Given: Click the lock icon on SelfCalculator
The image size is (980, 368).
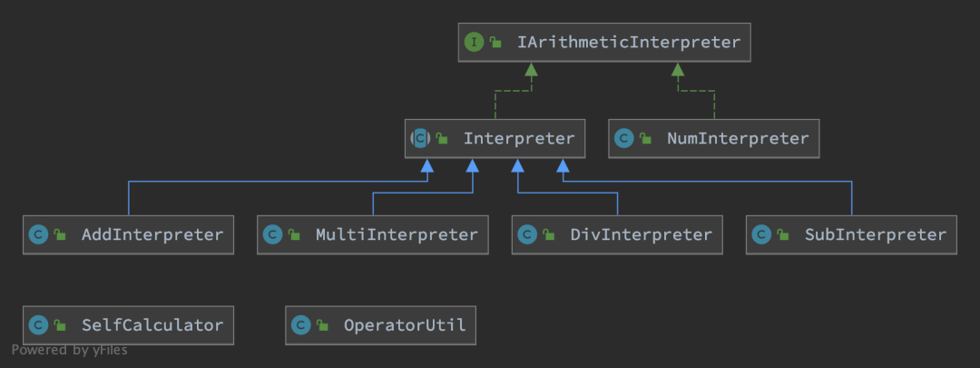Looking at the screenshot, I should 60,325.
